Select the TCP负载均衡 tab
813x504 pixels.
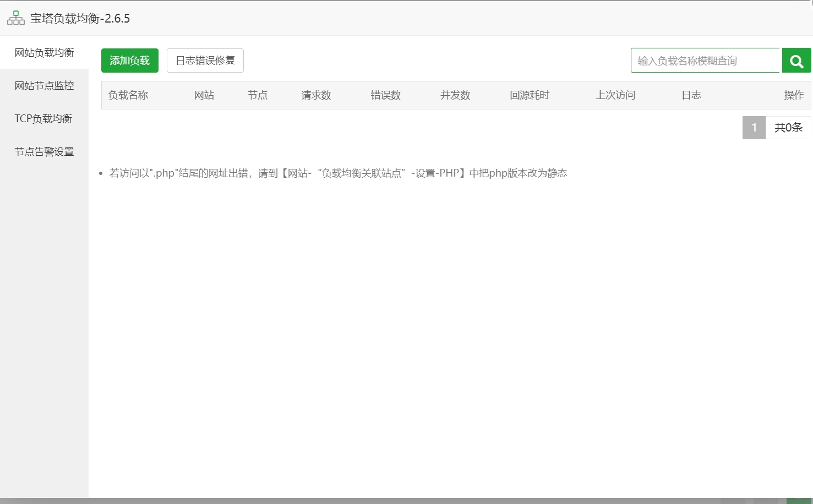pos(43,119)
